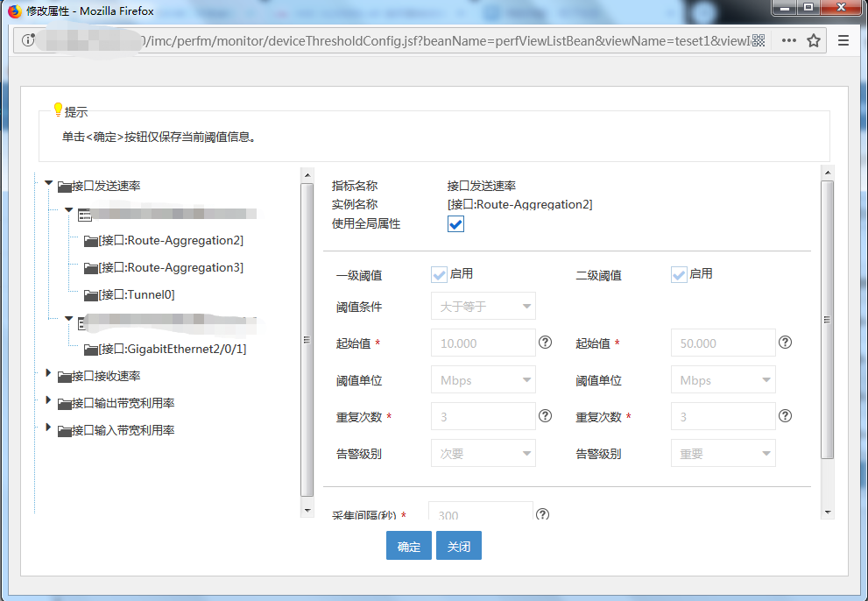Click the Firefox logo in title bar
This screenshot has height=601, width=868.
click(14, 11)
